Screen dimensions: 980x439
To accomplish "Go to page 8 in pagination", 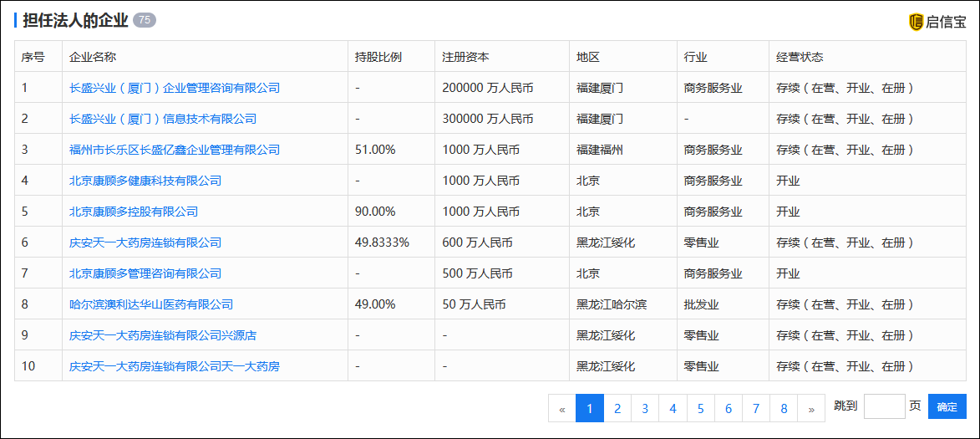I will (784, 408).
